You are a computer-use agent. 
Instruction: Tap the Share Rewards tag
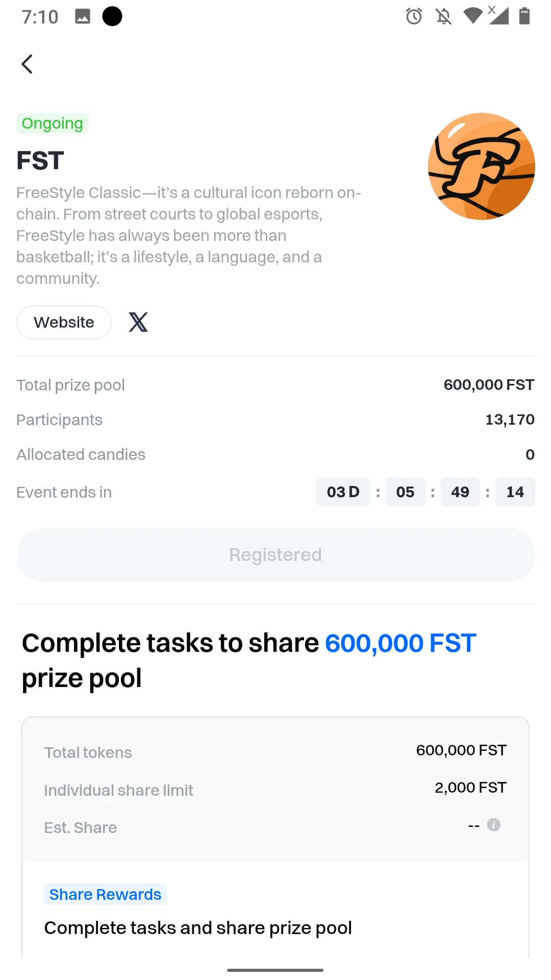[105, 894]
